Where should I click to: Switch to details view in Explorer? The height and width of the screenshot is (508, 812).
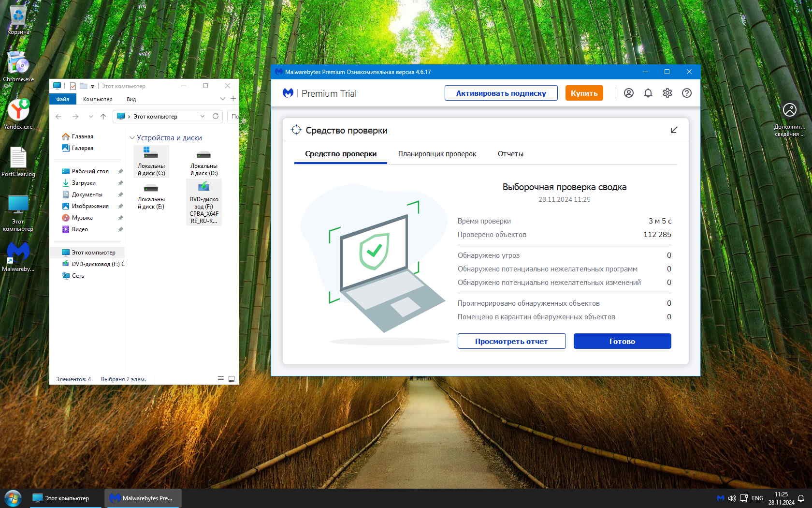pos(221,379)
